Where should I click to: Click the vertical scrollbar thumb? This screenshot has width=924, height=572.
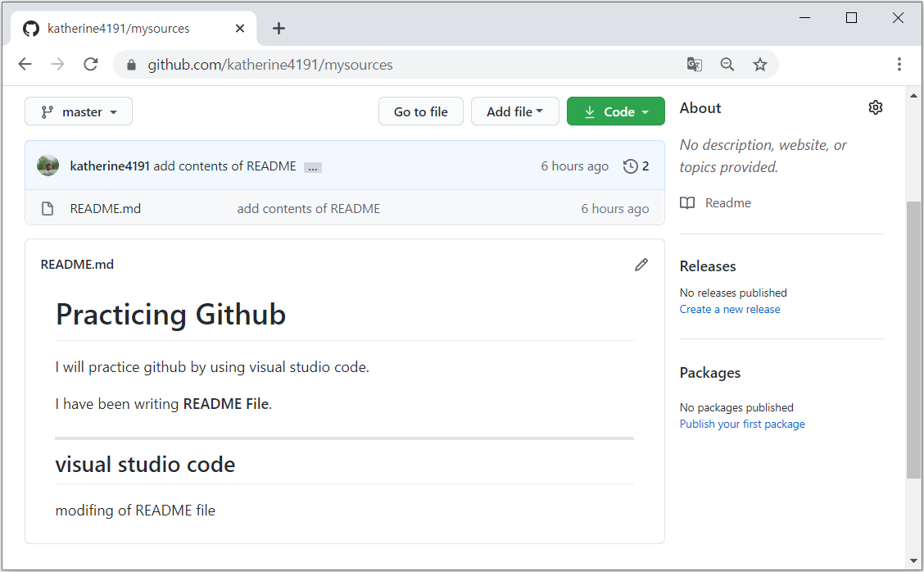(x=913, y=339)
